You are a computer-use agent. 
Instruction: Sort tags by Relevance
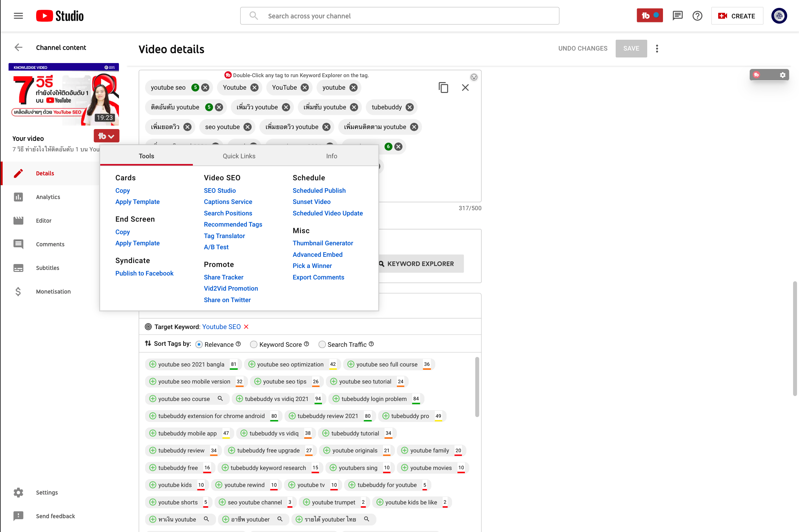(x=199, y=344)
